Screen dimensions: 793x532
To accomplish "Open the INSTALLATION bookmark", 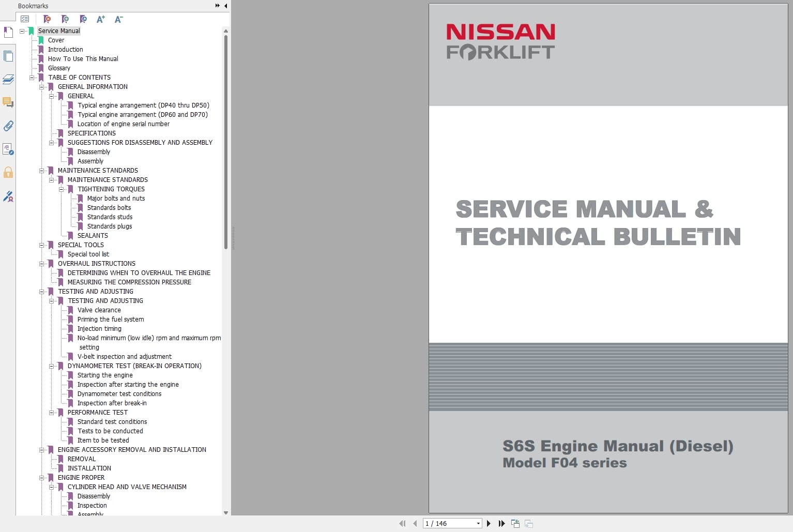I will 89,468.
